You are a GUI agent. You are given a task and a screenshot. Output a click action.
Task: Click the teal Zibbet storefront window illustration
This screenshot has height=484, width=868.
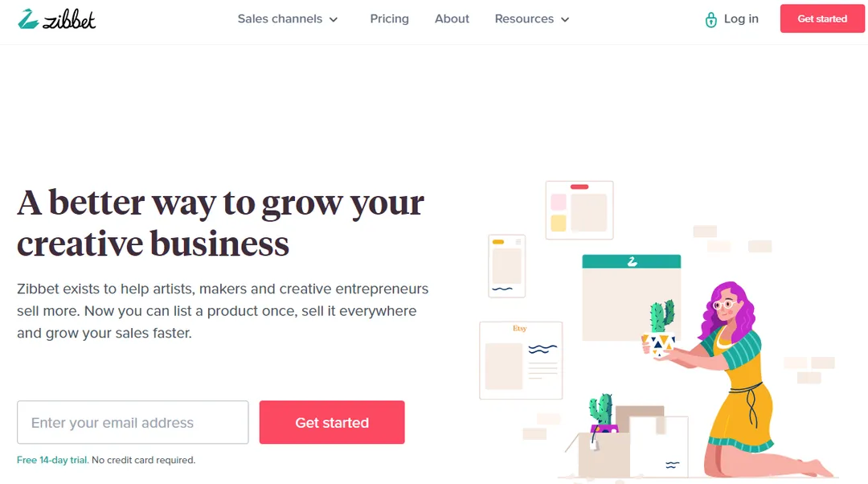click(631, 297)
